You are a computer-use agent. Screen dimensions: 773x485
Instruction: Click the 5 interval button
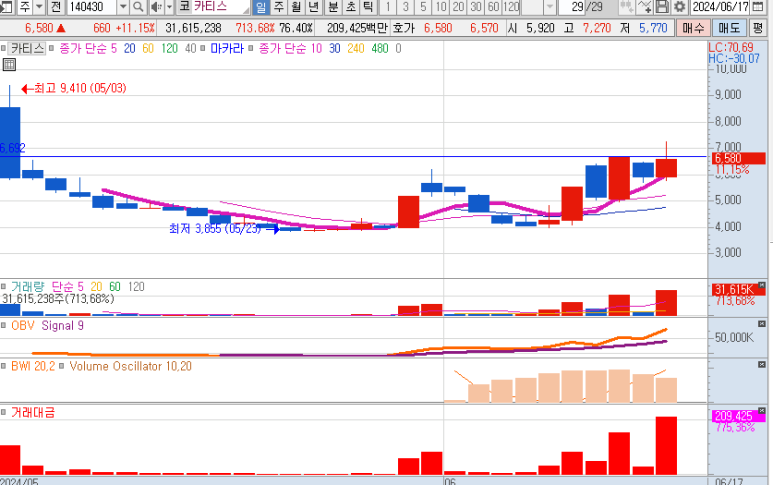[x=423, y=7]
